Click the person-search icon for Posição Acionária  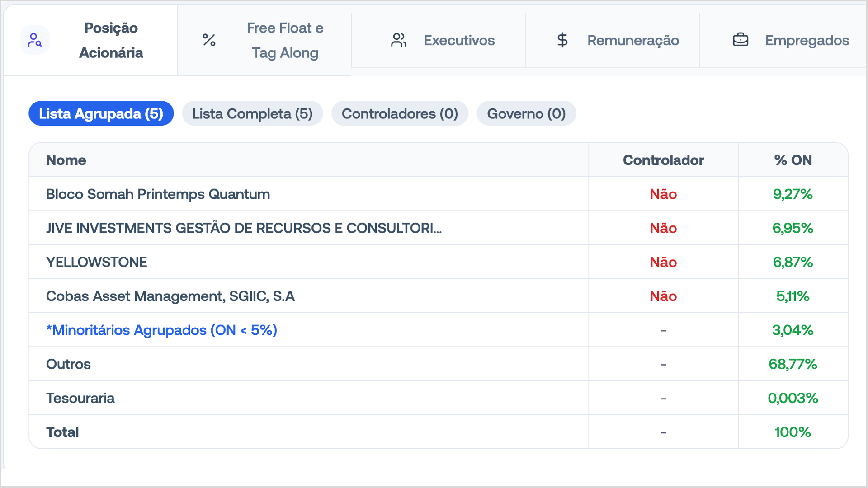[x=35, y=40]
